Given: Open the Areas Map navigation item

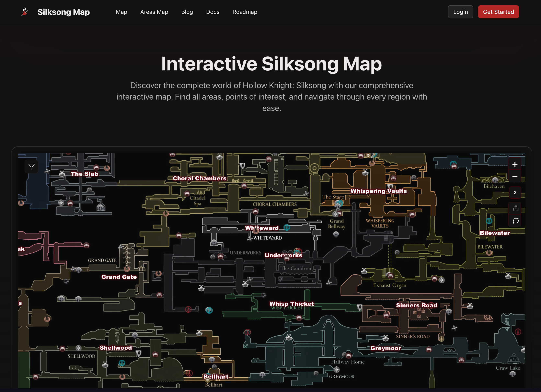Looking at the screenshot, I should click(154, 12).
